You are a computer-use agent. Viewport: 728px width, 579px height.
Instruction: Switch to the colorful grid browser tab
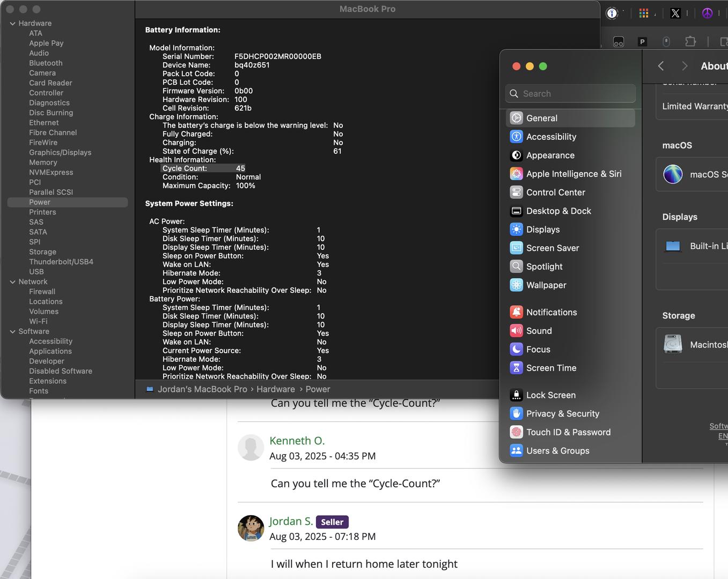click(x=644, y=13)
